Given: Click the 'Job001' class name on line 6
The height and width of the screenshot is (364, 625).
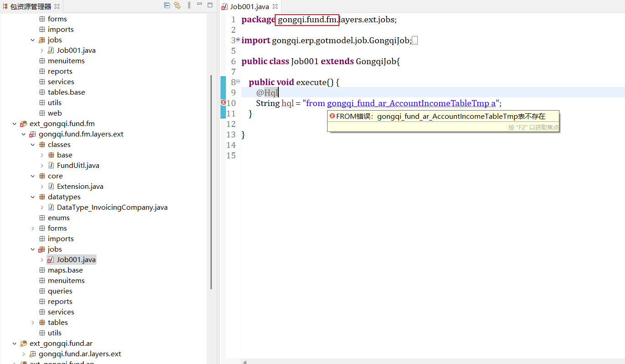Looking at the screenshot, I should pos(305,61).
